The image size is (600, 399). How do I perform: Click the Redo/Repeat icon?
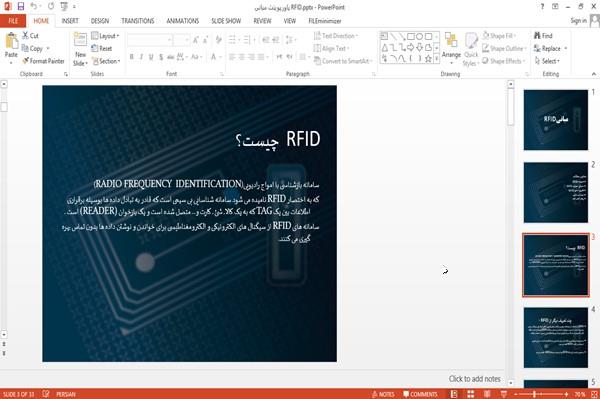[51, 7]
